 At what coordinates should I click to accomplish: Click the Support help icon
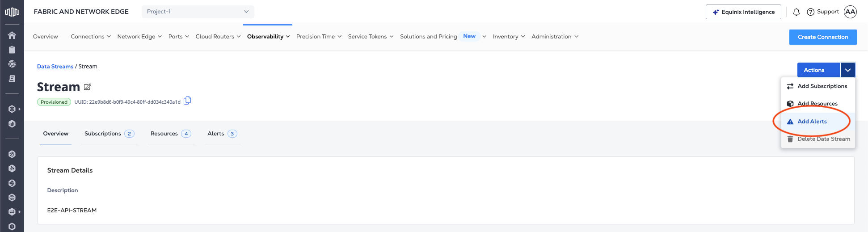810,12
